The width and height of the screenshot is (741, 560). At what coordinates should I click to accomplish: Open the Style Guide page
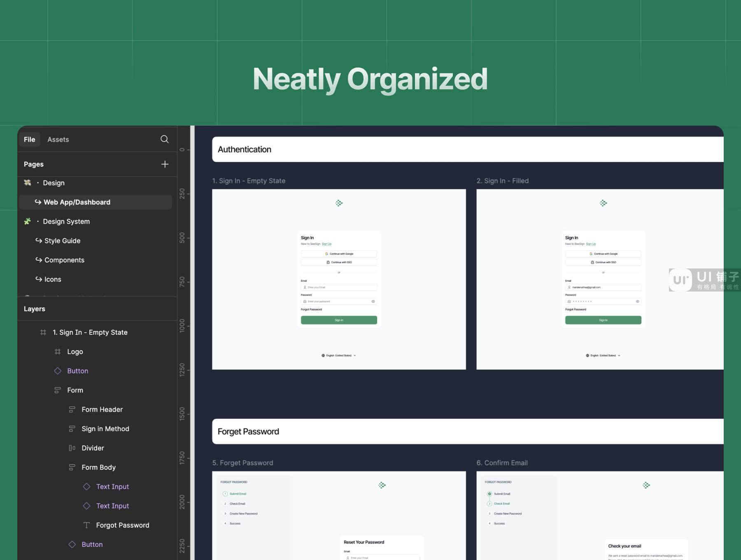(x=62, y=241)
